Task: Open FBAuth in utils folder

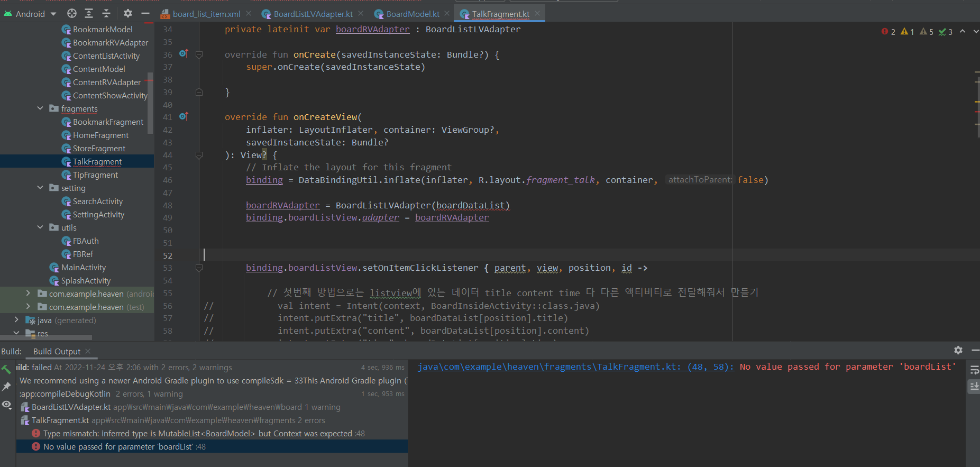Action: tap(86, 241)
